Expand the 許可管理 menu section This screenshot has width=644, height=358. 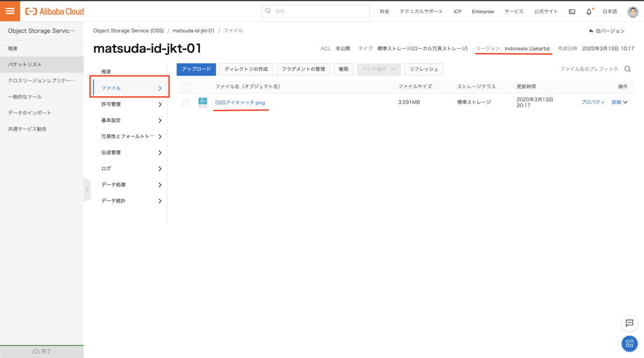131,104
